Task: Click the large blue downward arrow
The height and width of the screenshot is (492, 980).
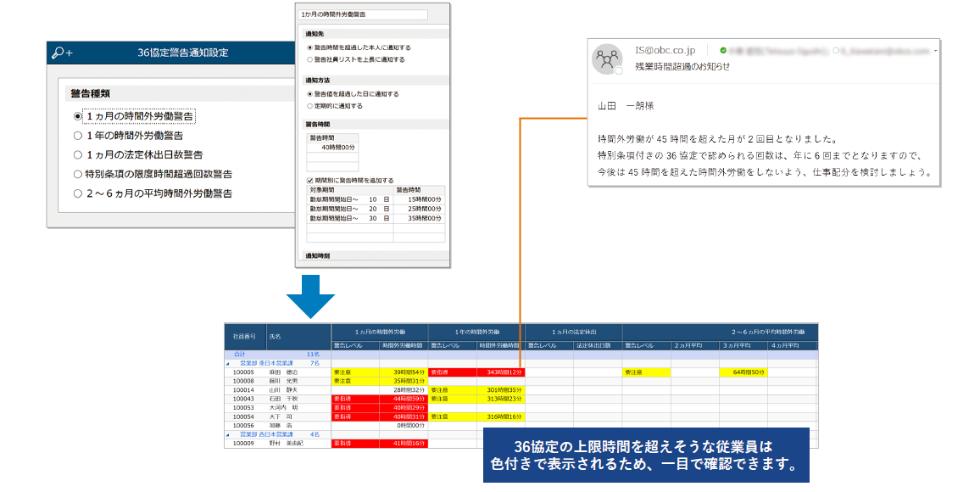Action: [x=310, y=297]
